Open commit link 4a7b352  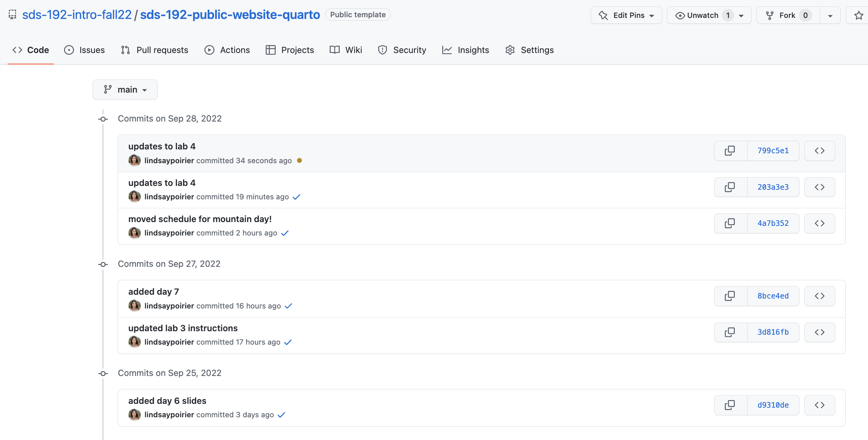[773, 223]
